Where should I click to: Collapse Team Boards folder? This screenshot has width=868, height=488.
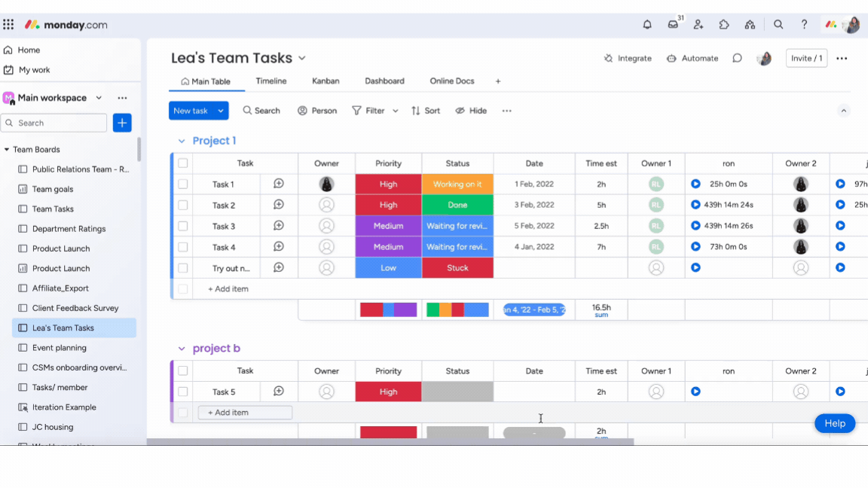tap(7, 149)
